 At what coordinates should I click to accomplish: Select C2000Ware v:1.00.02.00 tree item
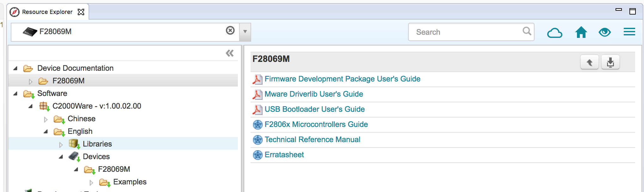[x=96, y=106]
